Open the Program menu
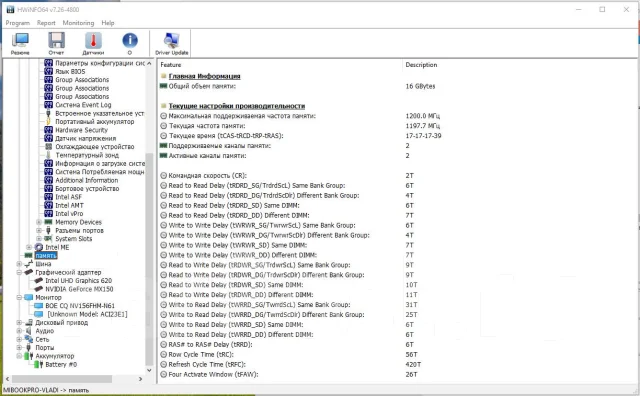640x396 pixels. click(x=18, y=23)
